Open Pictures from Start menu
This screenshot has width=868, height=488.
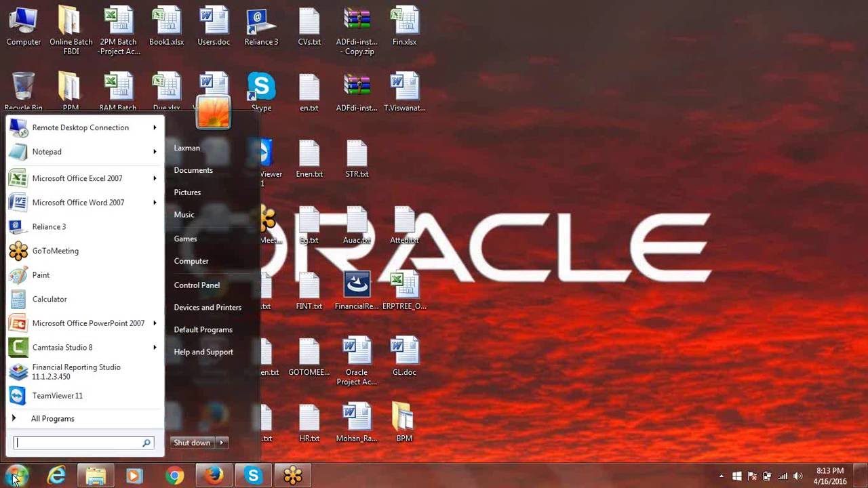(187, 192)
